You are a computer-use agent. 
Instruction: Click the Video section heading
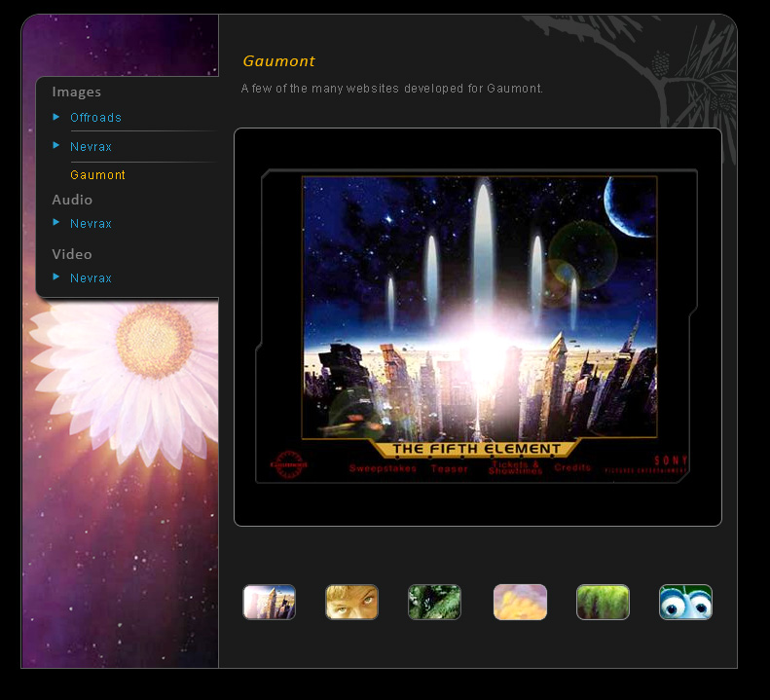(72, 254)
